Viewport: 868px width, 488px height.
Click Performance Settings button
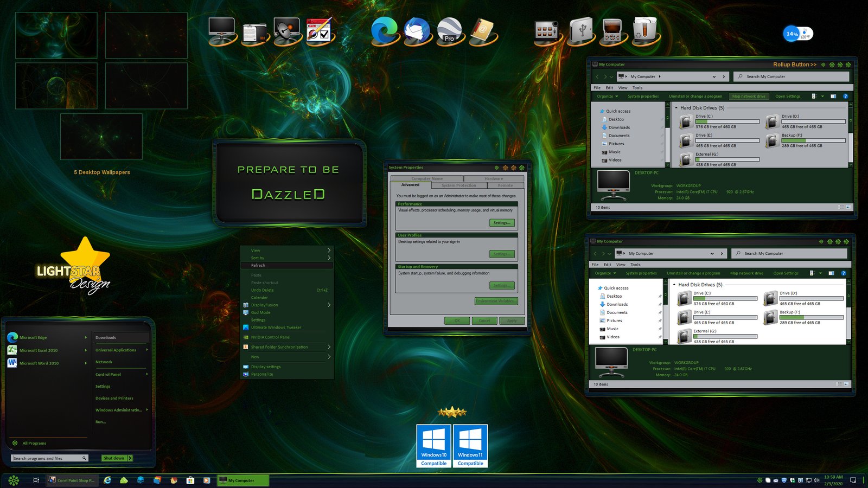tap(501, 223)
